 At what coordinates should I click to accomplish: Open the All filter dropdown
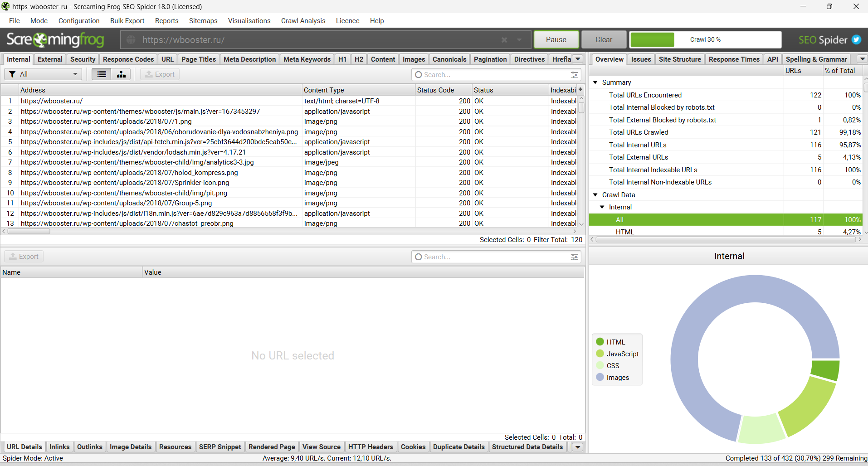point(43,74)
